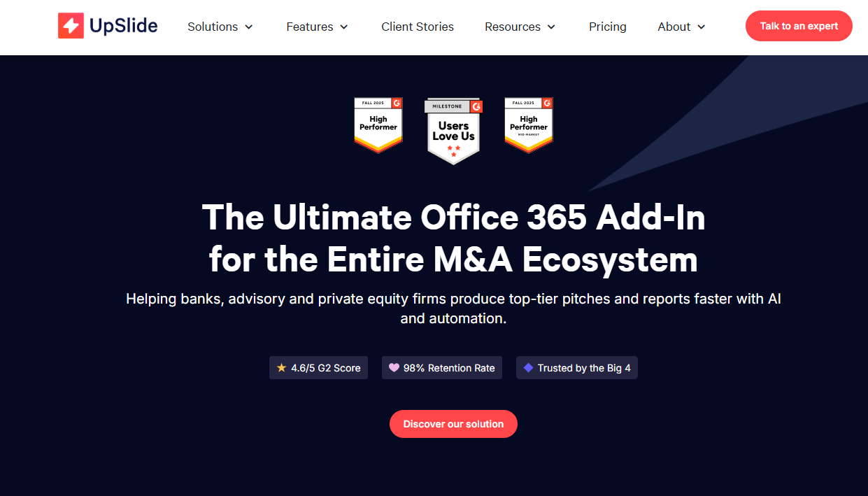Click the High Performer Mid-Market badge
The image size is (868, 496).
529,125
